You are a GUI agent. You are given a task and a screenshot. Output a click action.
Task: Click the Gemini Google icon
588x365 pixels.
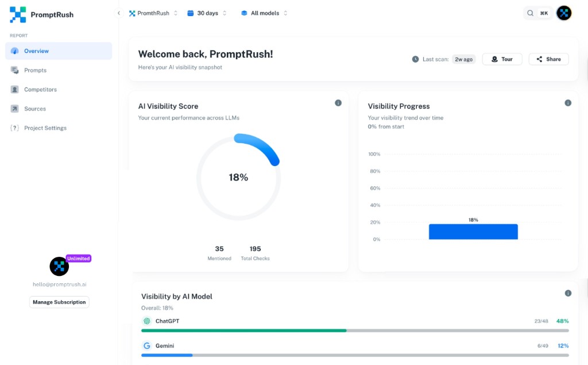click(x=147, y=346)
